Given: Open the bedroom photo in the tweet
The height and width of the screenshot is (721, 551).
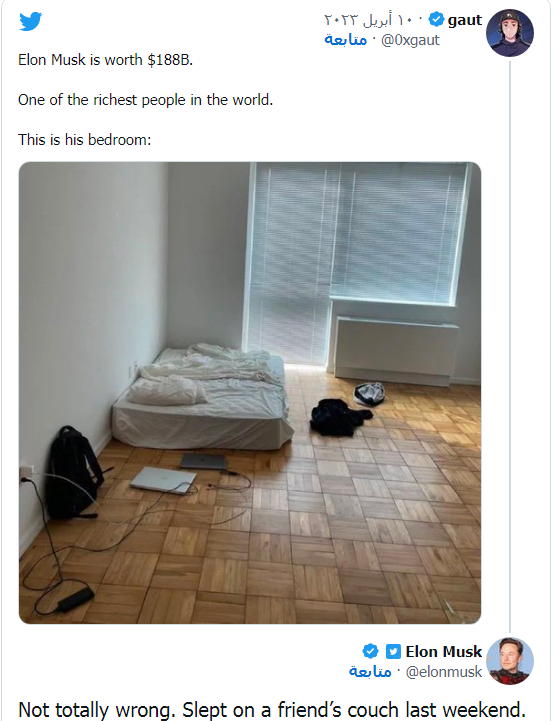Looking at the screenshot, I should pos(250,393).
